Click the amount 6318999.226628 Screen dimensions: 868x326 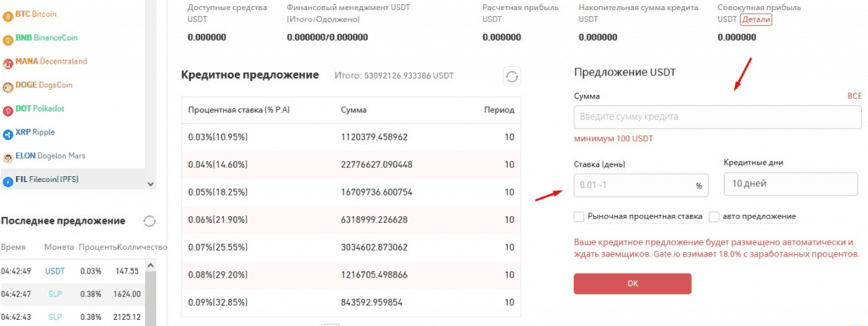coord(374,220)
